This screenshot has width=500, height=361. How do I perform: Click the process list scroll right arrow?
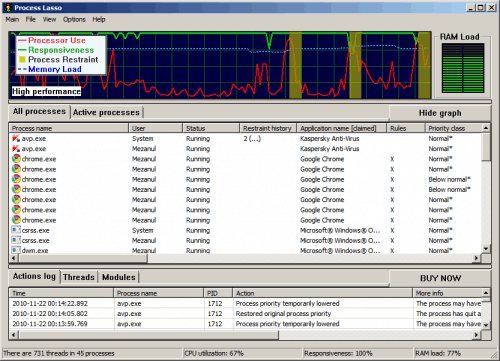[x=477, y=258]
